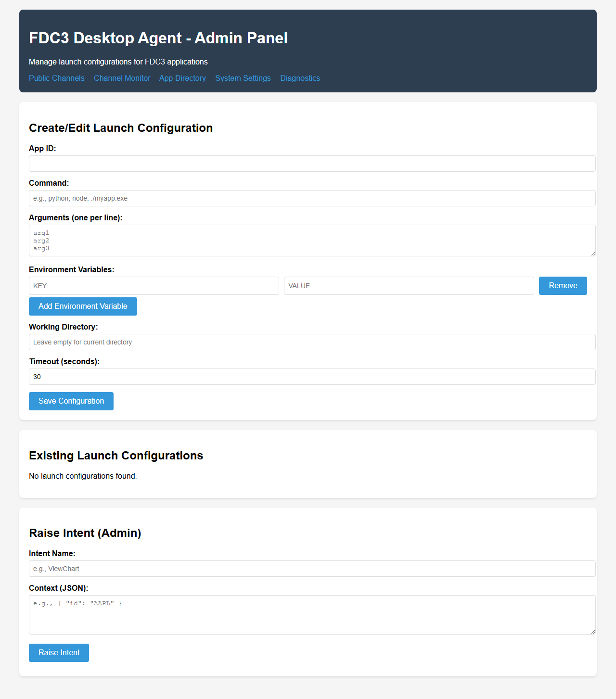Click the Command input field
Image resolution: width=616 pixels, height=699 pixels.
click(x=312, y=198)
